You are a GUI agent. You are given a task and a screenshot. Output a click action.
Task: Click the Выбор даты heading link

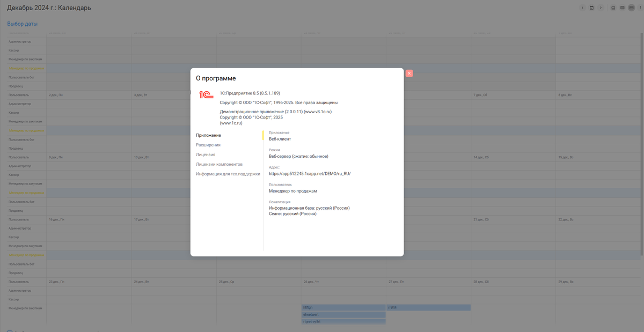(22, 24)
